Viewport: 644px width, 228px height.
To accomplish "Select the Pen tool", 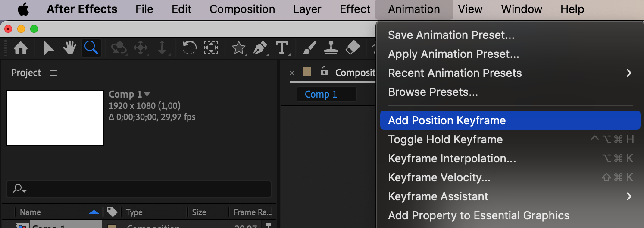I will (x=260, y=48).
